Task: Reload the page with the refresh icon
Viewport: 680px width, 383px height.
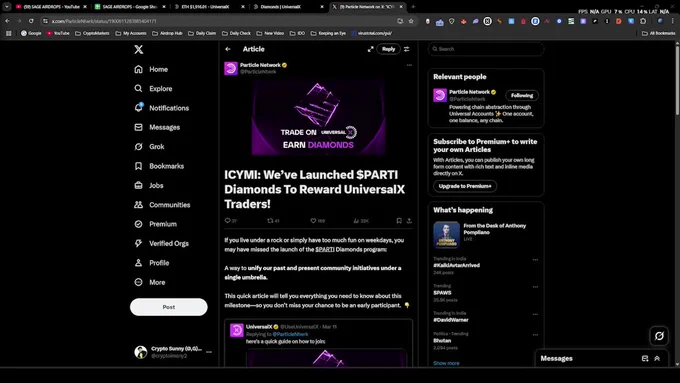Action: [31, 21]
